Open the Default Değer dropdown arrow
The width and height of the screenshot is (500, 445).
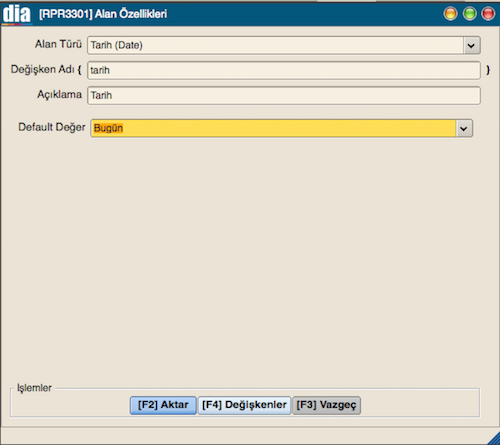[x=464, y=128]
